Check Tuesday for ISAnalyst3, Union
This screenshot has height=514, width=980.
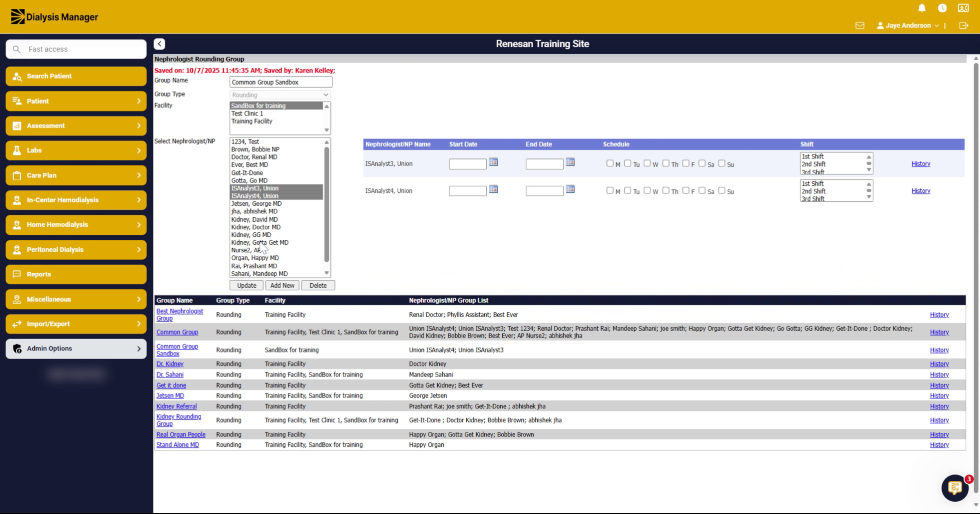628,163
